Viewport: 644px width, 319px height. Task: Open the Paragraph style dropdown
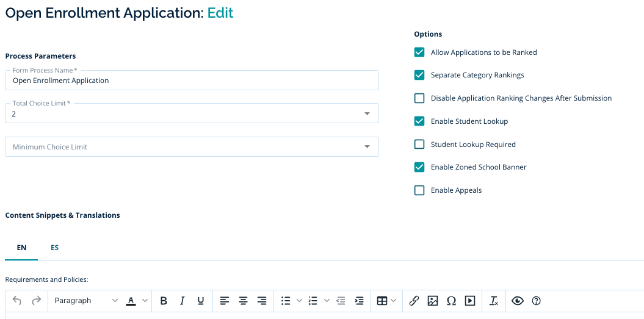coord(85,301)
